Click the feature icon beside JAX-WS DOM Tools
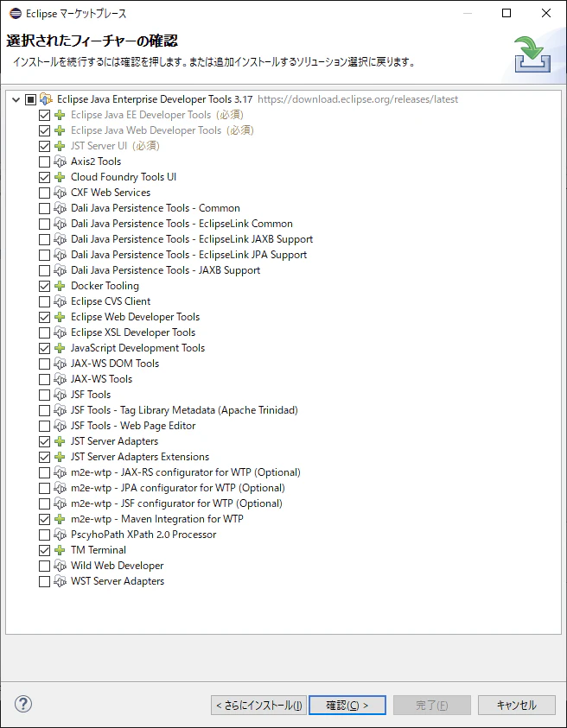 (x=60, y=364)
